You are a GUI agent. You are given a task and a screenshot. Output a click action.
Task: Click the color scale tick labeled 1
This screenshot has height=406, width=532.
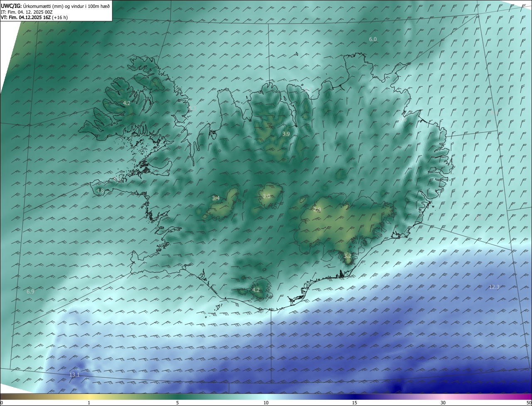coord(89,403)
